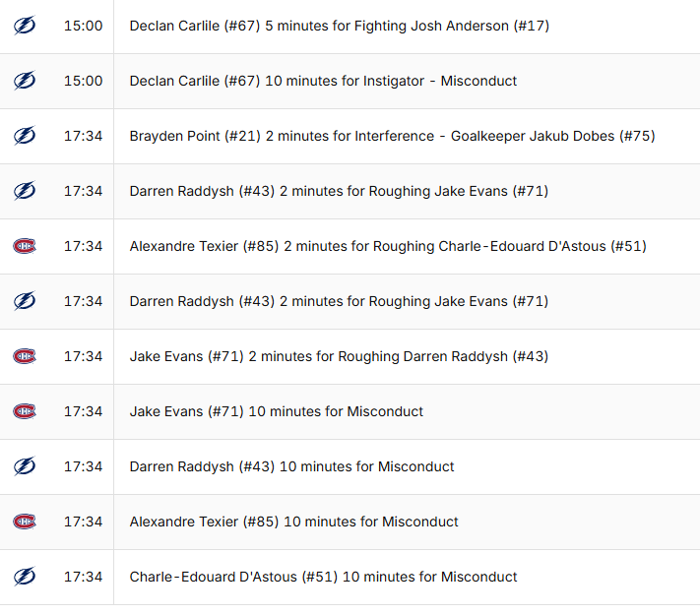Click Lightning logo next to Raddysh misconduct
This screenshot has height=615, width=700.
click(x=25, y=466)
